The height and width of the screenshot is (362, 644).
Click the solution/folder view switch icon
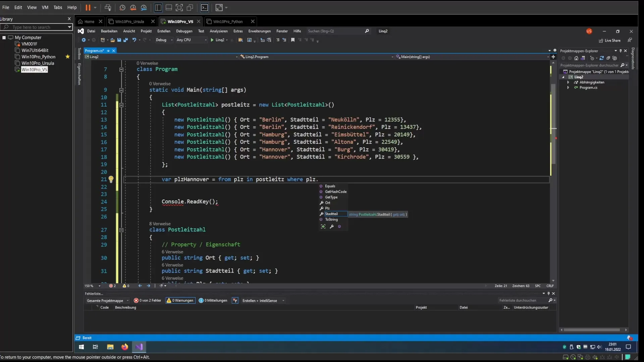pyautogui.click(x=583, y=58)
